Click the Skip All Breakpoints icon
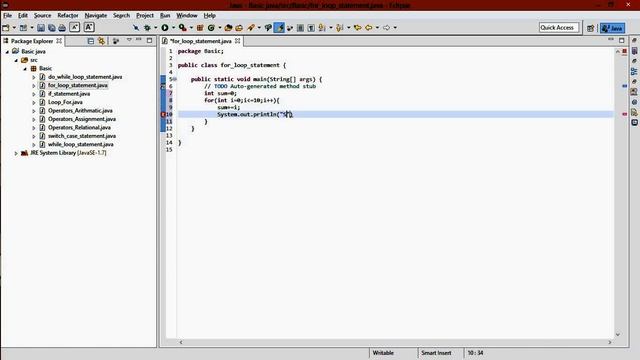This screenshot has width=640, height=360. [x=136, y=28]
